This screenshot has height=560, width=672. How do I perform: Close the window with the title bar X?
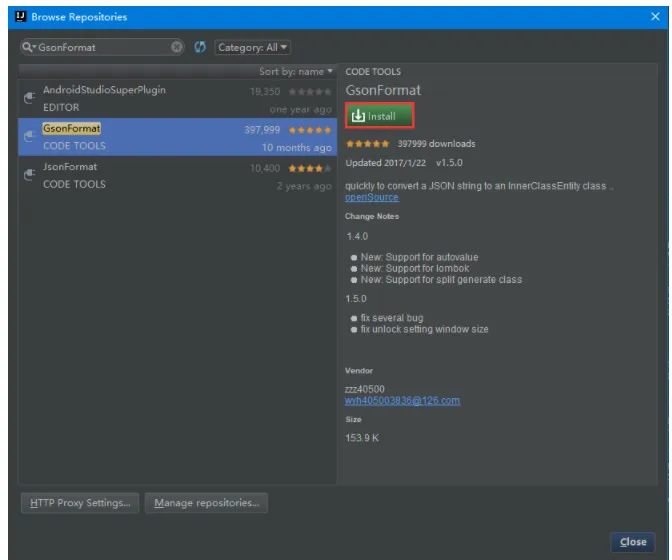655,17
